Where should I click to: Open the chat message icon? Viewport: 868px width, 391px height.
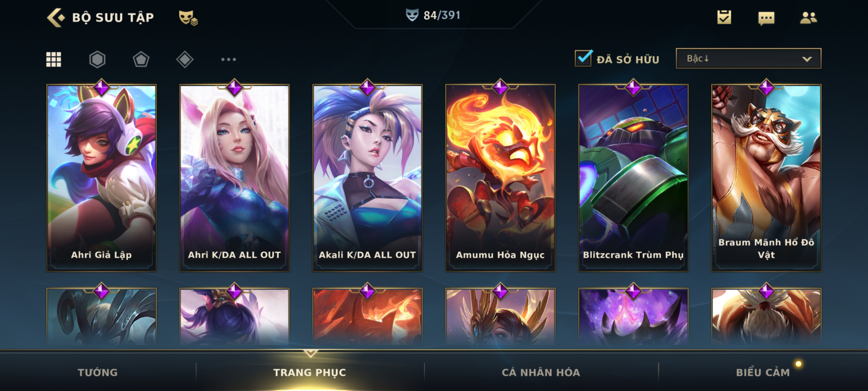point(766,18)
